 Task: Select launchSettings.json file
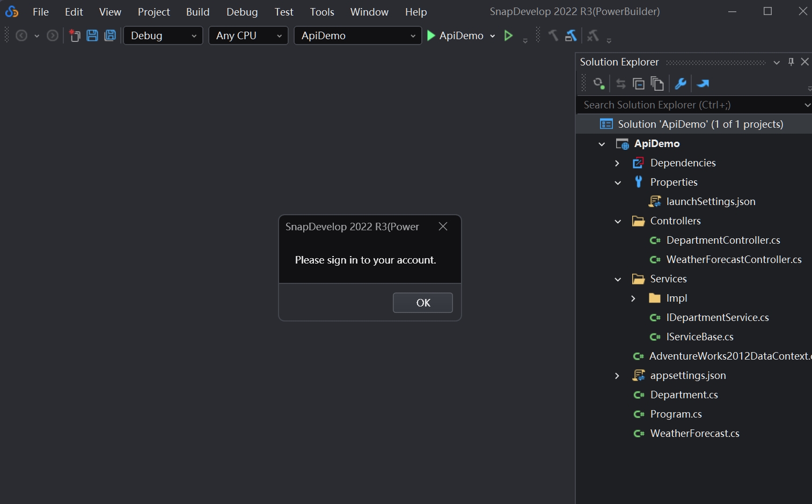pyautogui.click(x=711, y=201)
